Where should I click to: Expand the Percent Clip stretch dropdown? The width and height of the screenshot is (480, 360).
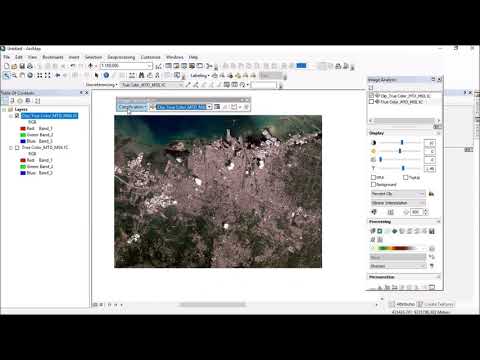(398, 194)
